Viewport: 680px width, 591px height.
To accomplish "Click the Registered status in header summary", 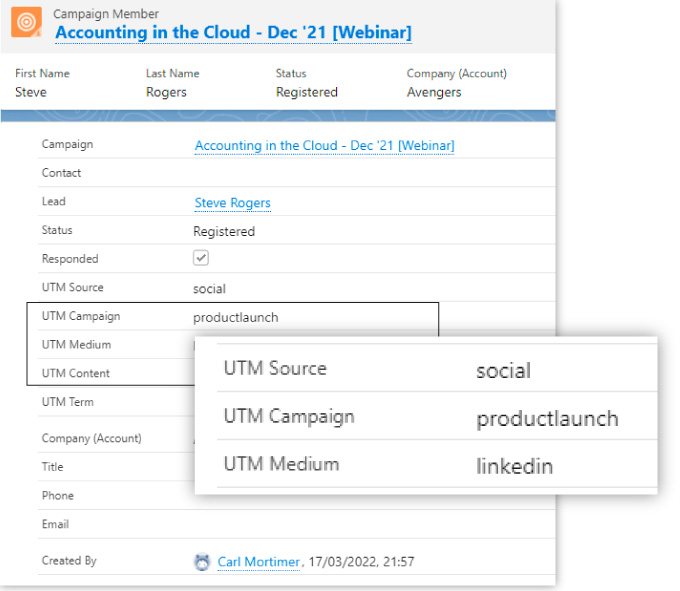I will [307, 92].
